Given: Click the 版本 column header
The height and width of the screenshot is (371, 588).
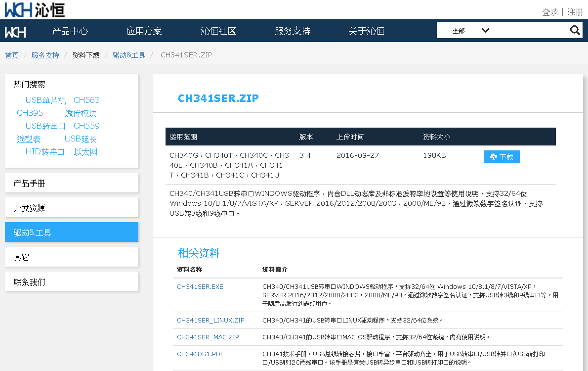Looking at the screenshot, I should click(306, 137).
